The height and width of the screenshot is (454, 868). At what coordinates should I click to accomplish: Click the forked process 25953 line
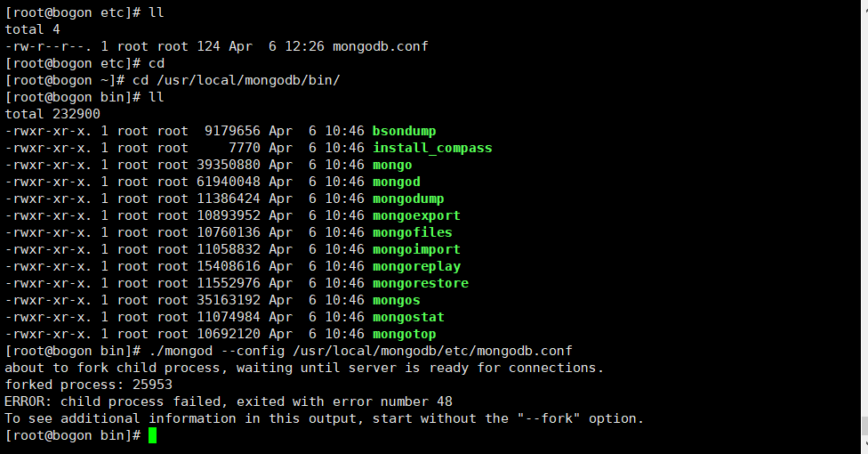(89, 385)
